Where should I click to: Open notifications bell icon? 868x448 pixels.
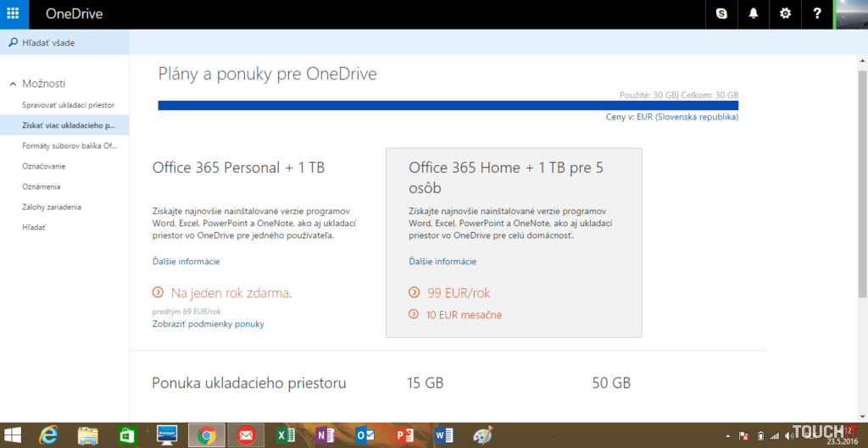[754, 14]
